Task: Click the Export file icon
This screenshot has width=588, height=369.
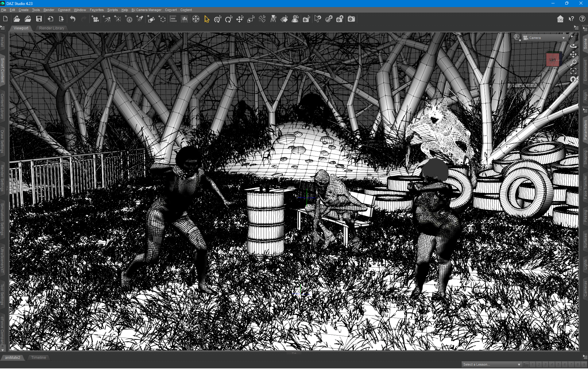Action: point(61,19)
